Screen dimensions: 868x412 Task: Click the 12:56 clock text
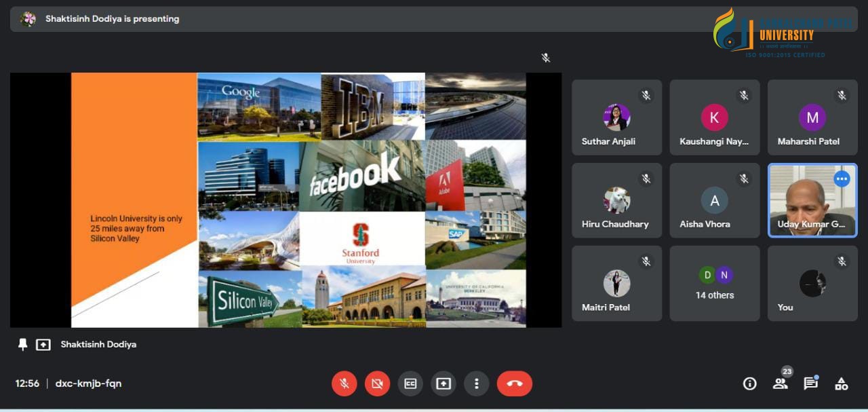point(27,383)
